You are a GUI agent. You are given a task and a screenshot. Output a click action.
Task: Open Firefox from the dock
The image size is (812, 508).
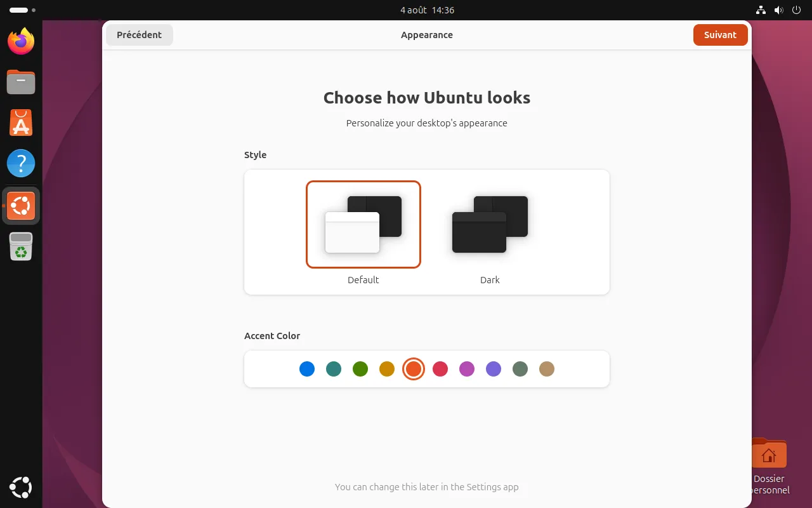21,41
